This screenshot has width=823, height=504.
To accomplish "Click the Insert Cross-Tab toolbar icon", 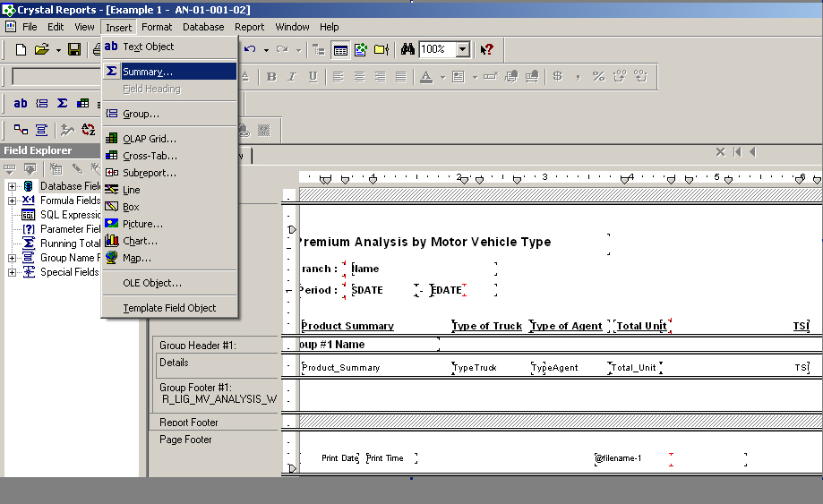I will tap(83, 103).
